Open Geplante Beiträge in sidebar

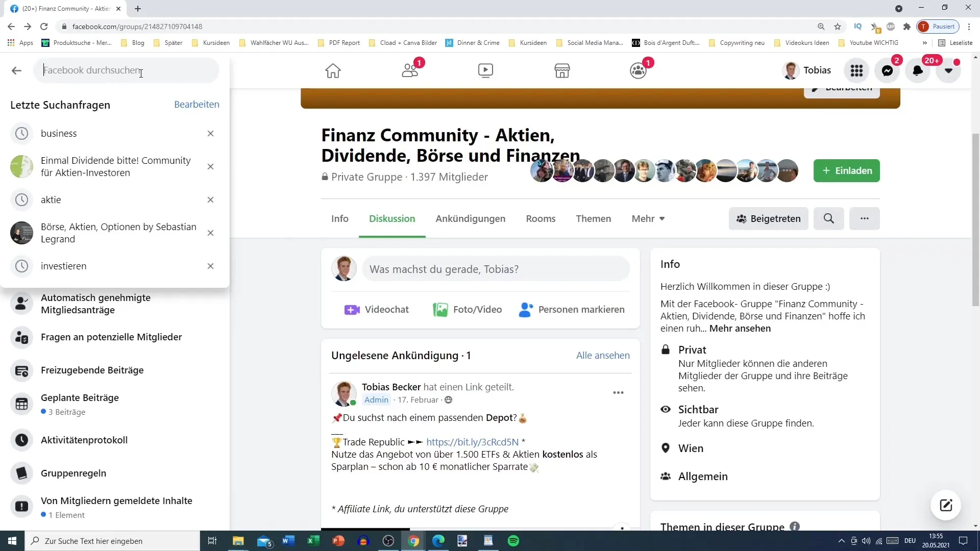tap(115, 404)
